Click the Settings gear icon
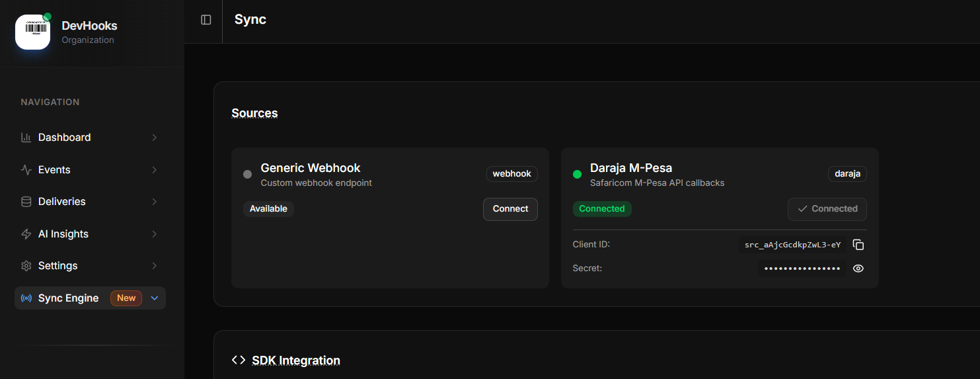The height and width of the screenshot is (379, 980). click(26, 266)
